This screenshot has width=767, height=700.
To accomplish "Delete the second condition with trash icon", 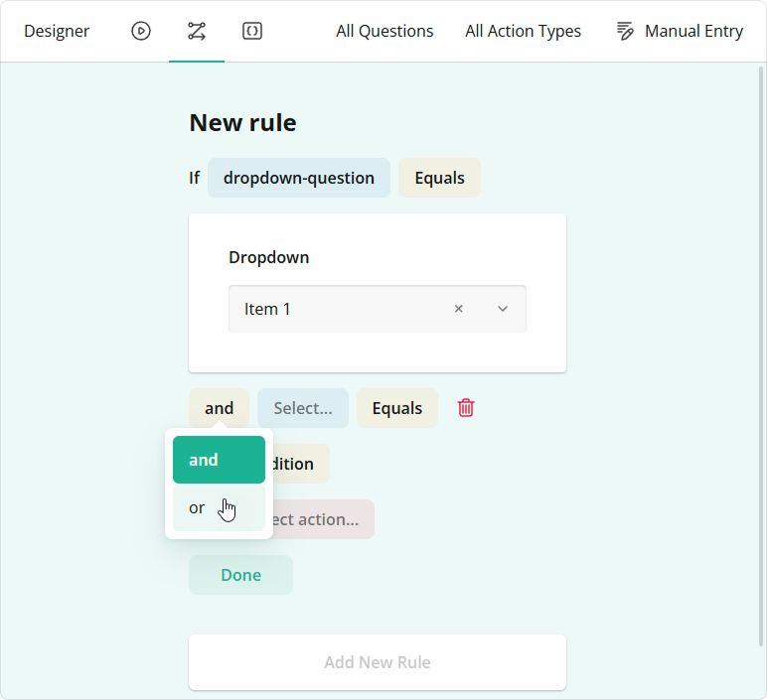I will [x=466, y=408].
